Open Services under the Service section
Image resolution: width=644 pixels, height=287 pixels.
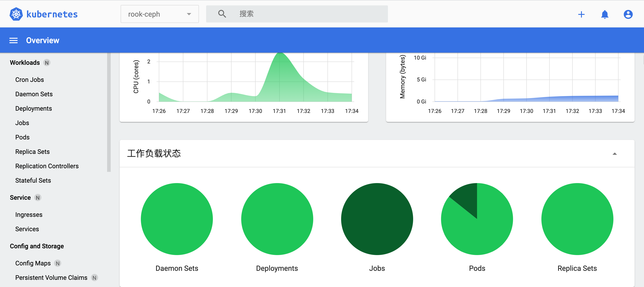[27, 229]
